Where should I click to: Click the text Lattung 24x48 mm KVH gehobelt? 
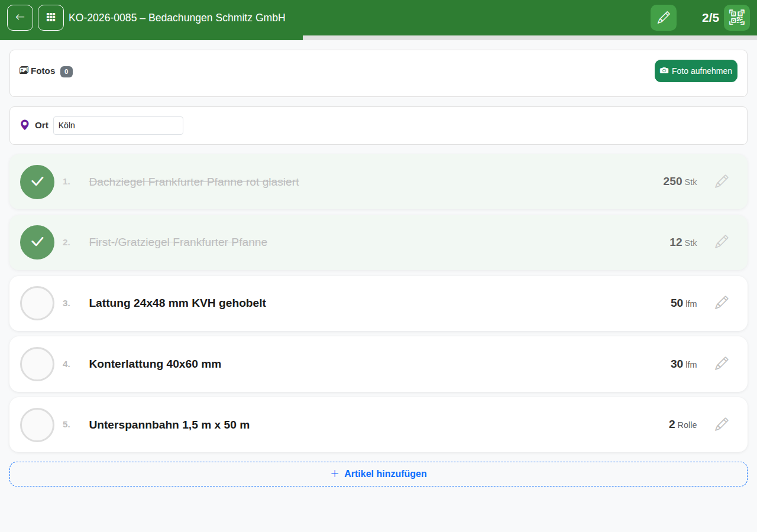(x=177, y=303)
